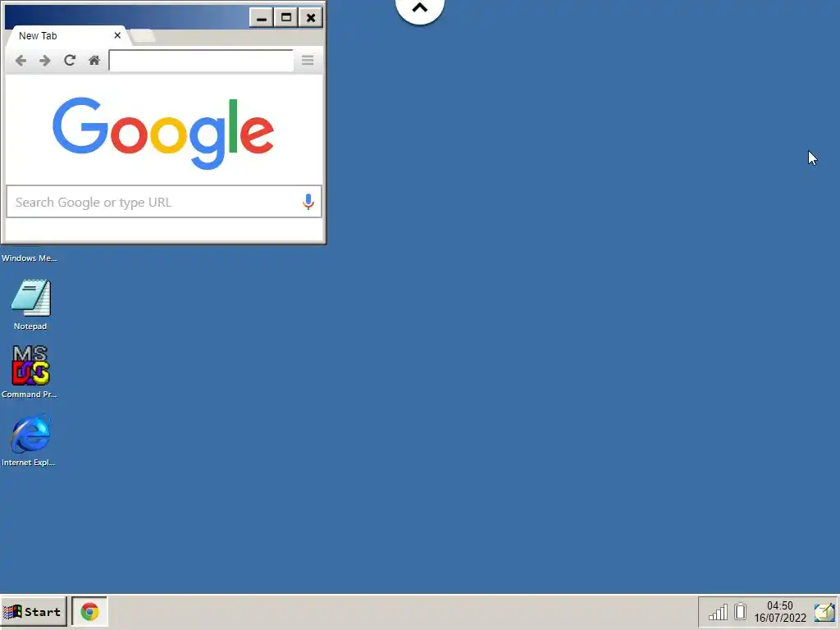Maximize the browser window
The height and width of the screenshot is (630, 840).
coord(286,18)
